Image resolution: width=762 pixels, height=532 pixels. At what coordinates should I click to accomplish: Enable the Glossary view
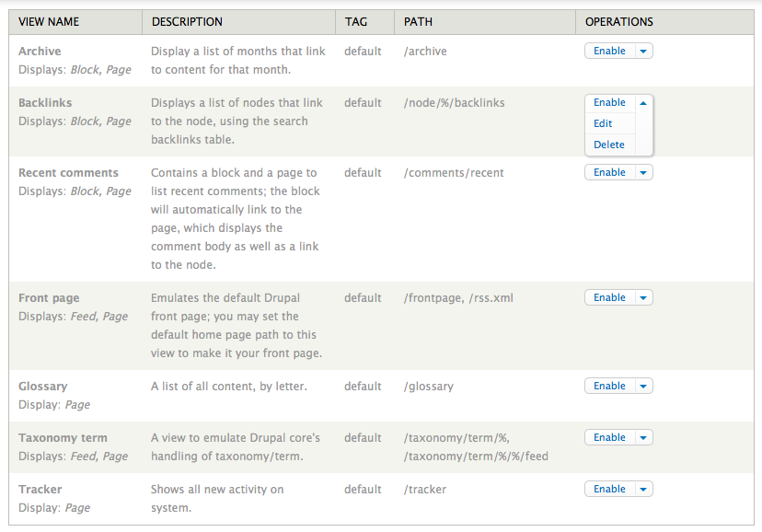tap(609, 386)
